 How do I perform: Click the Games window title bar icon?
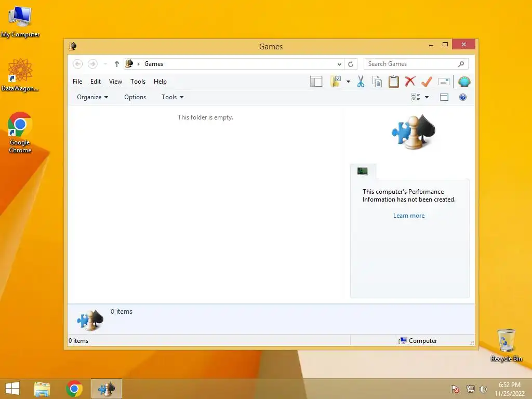point(73,46)
